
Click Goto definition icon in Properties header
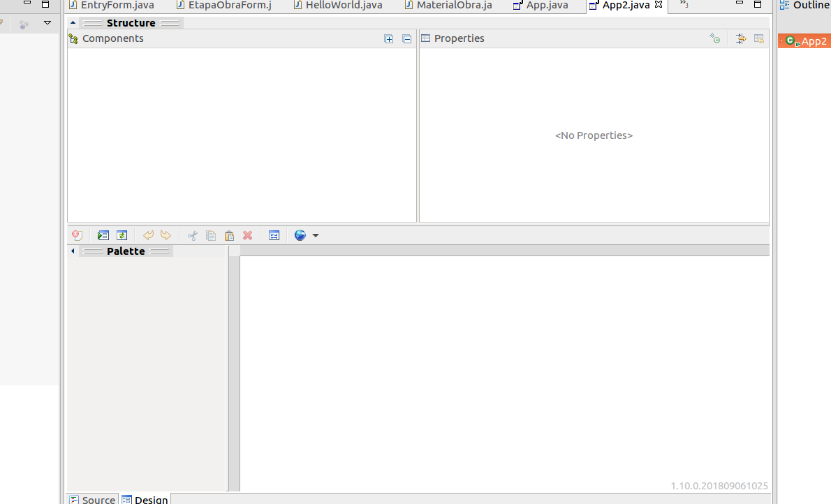(715, 38)
